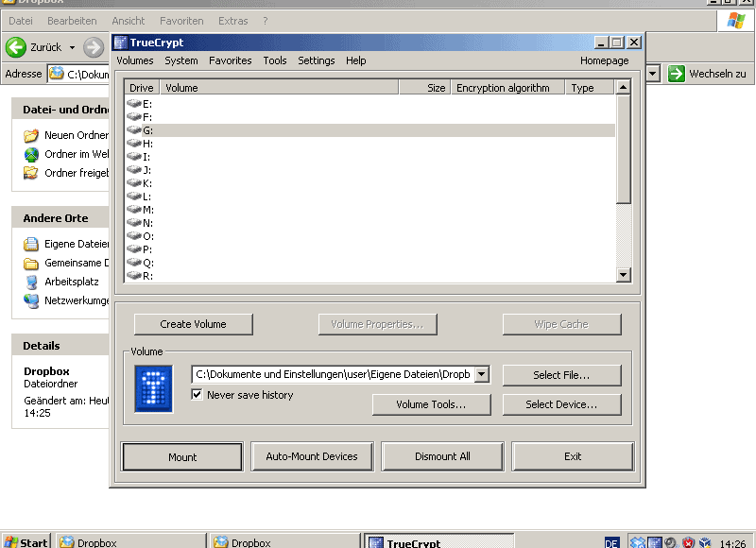Open the dropdown arrow next to Zurück

[72, 47]
